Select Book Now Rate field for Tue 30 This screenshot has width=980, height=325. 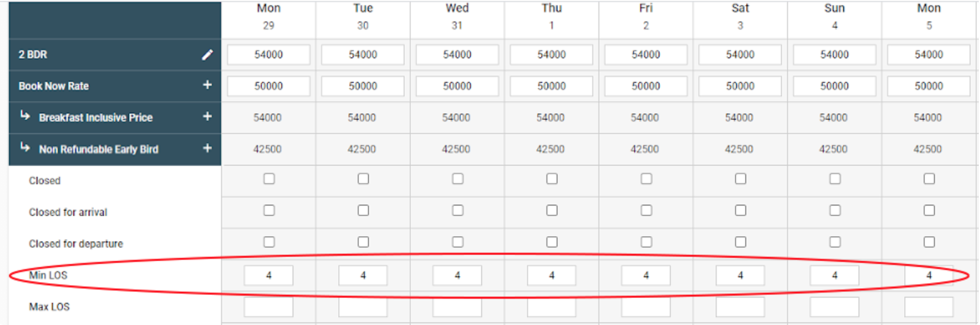pyautogui.click(x=363, y=86)
